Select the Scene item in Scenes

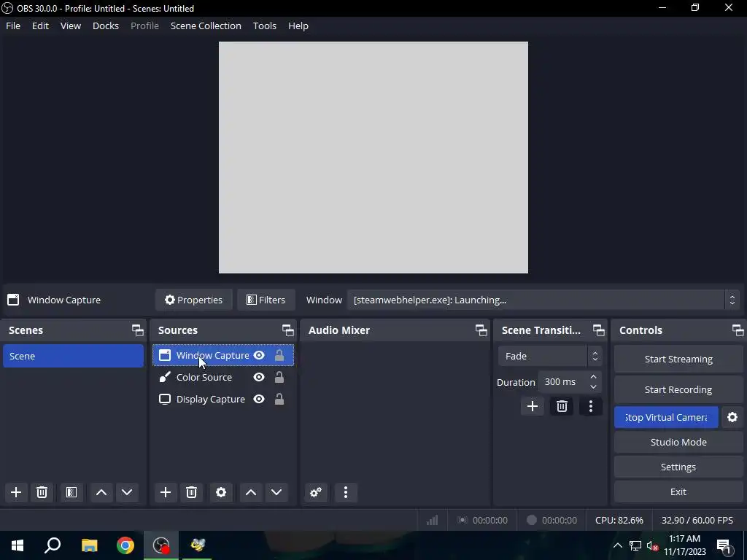74,356
